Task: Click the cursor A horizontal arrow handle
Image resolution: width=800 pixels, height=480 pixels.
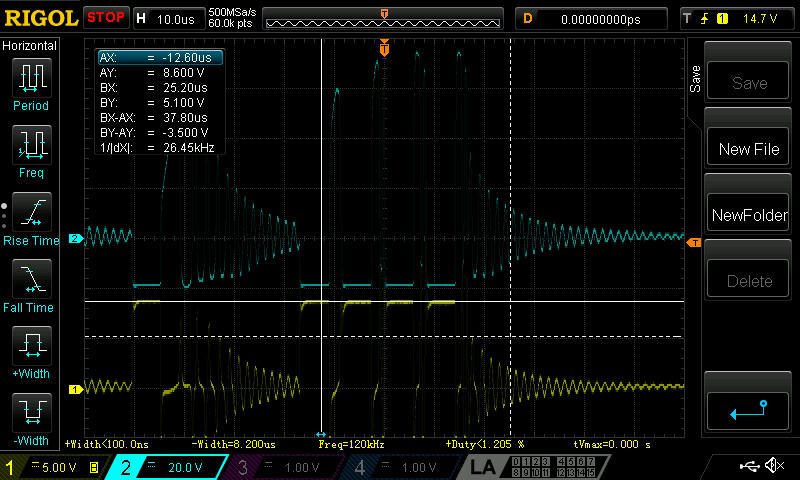Action: pos(321,435)
